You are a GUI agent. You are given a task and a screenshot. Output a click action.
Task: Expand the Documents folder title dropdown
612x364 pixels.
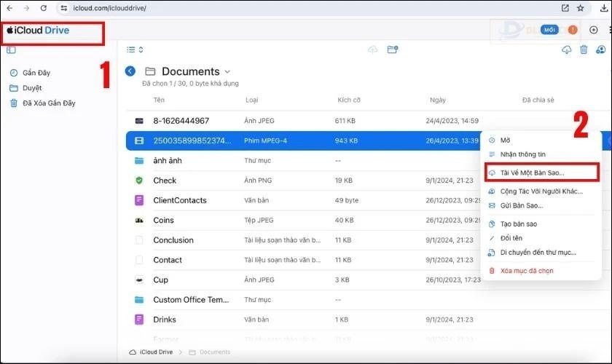tap(227, 72)
